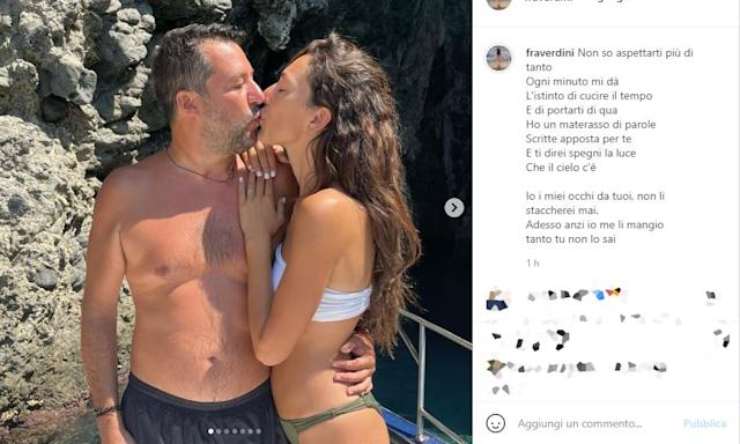The height and width of the screenshot is (444, 740).
Task: Select the middle fourth carousel dot
Action: tap(235, 431)
